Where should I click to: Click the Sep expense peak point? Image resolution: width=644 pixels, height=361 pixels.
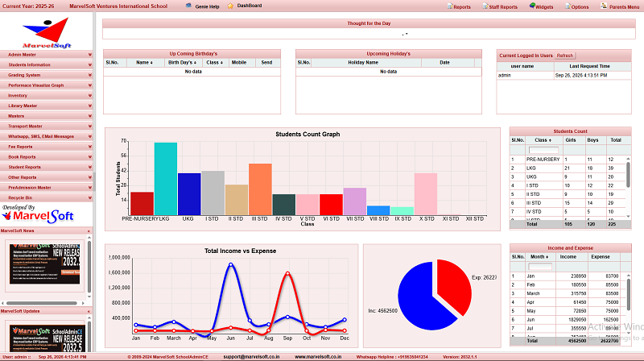(x=287, y=273)
